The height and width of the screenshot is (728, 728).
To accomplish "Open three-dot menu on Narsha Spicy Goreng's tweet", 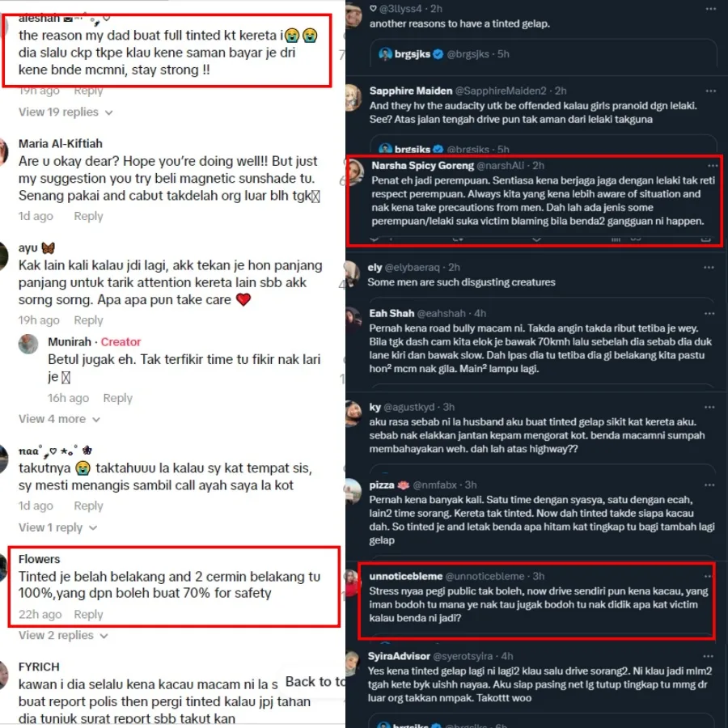I will (709, 166).
